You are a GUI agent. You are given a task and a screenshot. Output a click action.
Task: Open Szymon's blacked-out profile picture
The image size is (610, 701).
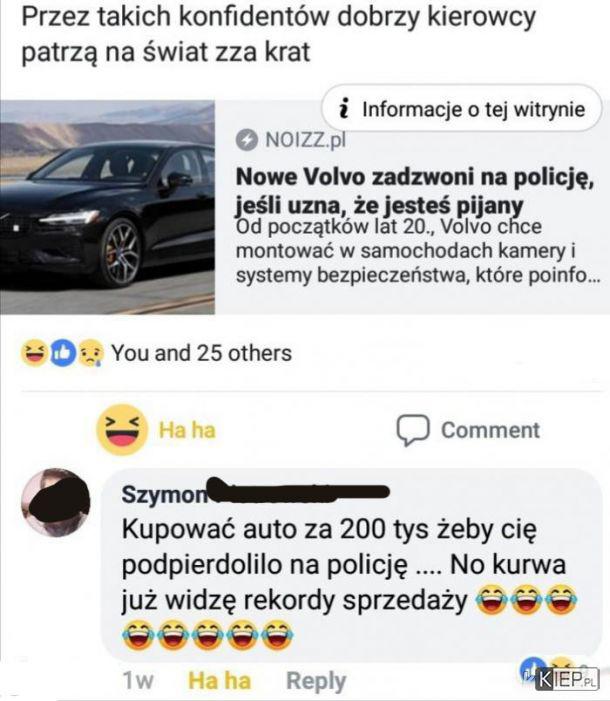pyautogui.click(x=56, y=502)
